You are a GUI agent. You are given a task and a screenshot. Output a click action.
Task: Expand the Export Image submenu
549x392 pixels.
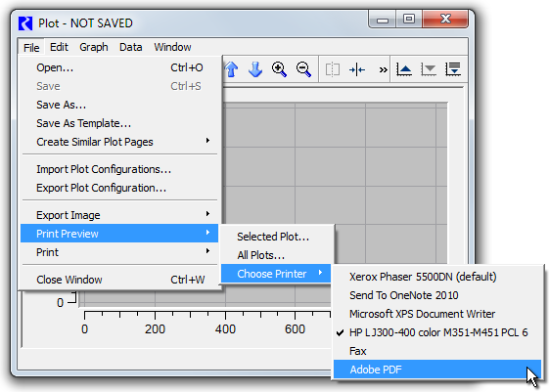click(119, 215)
